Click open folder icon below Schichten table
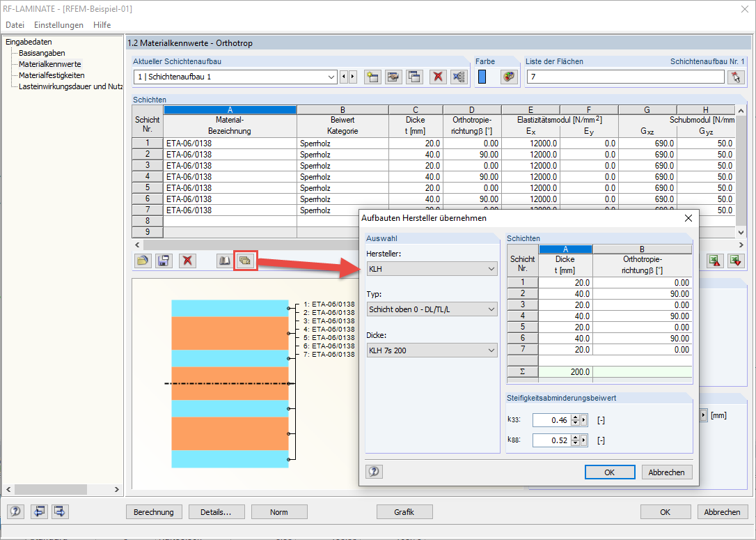 point(142,261)
